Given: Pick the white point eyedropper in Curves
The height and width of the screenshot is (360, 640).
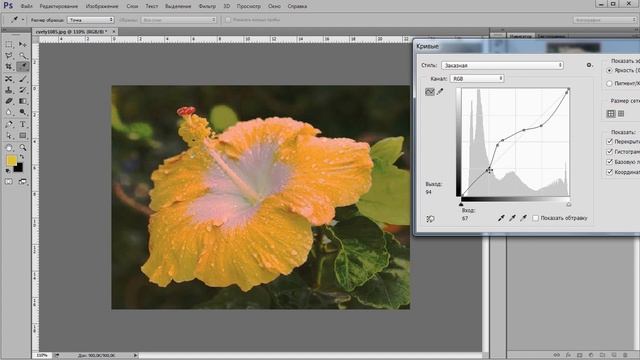Looking at the screenshot, I should [x=523, y=218].
